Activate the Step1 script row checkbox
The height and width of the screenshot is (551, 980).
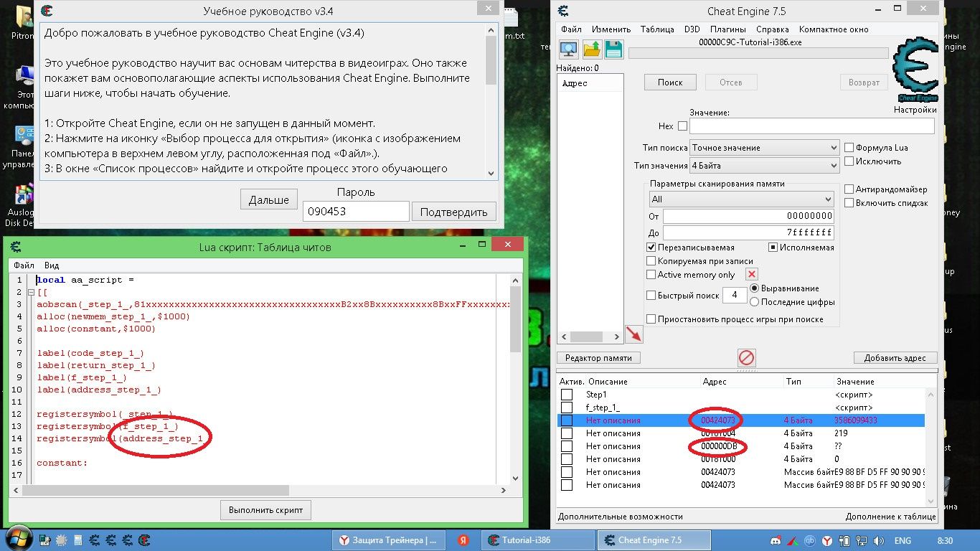pos(567,395)
